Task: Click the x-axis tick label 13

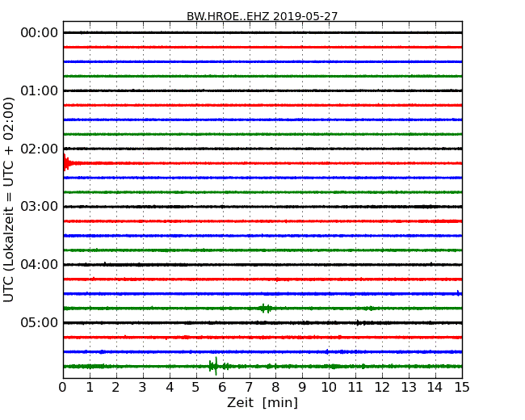Action: [409, 388]
